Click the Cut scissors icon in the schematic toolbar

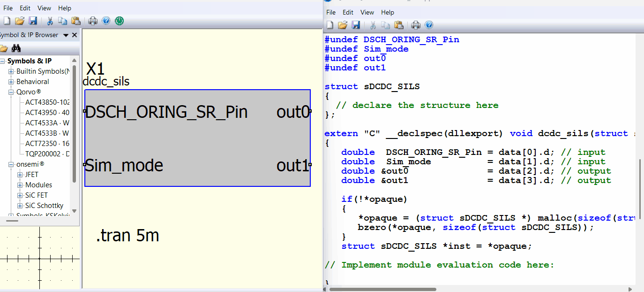49,21
